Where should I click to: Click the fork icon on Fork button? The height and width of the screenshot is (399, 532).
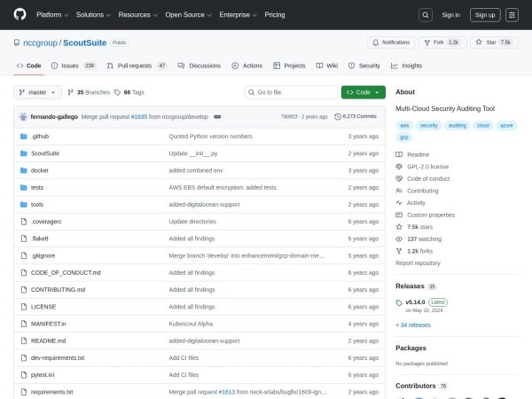[427, 43]
